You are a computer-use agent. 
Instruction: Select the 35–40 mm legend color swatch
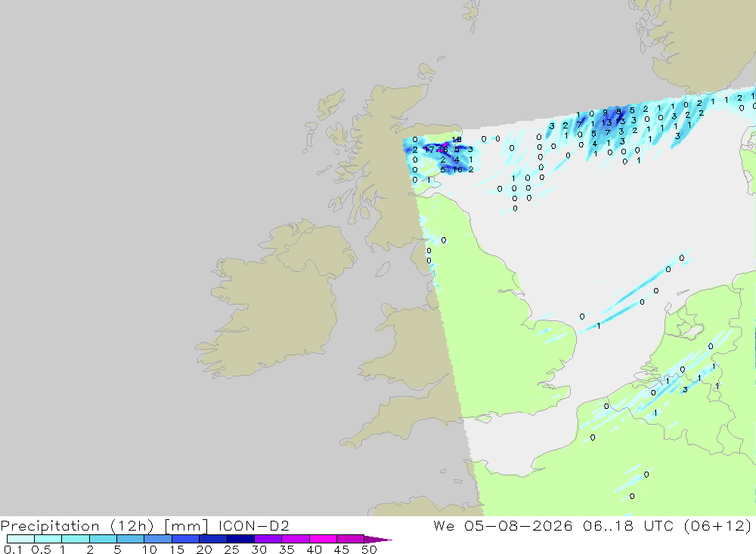(x=296, y=539)
